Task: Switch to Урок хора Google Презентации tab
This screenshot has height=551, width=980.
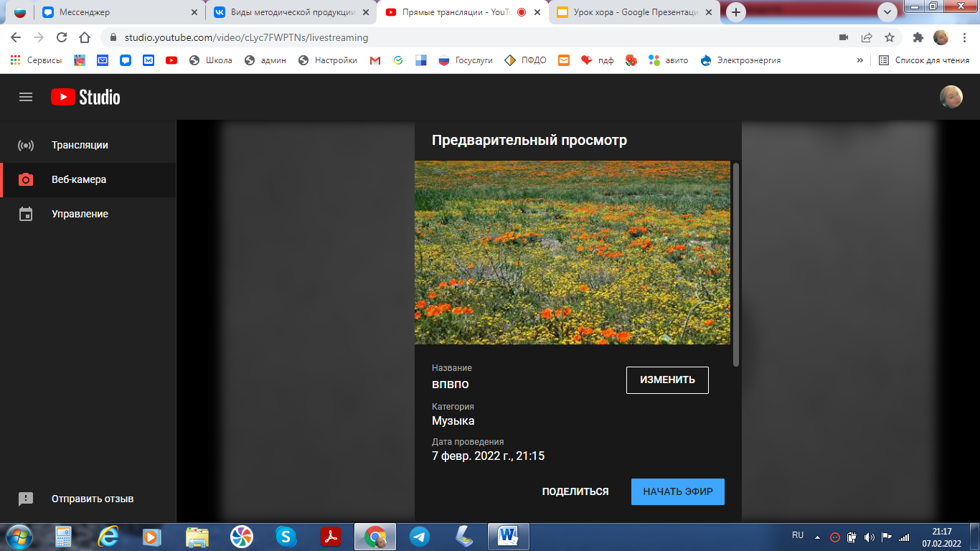Action: click(x=634, y=12)
